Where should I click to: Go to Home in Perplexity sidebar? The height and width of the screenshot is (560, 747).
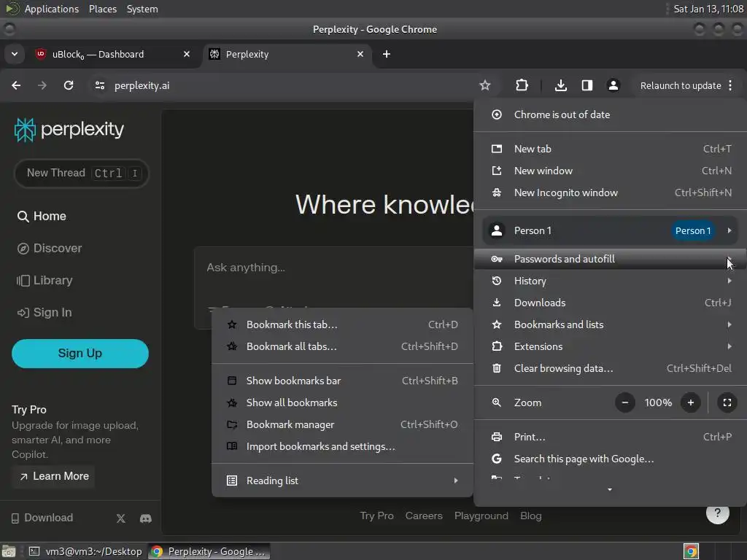[x=42, y=216]
